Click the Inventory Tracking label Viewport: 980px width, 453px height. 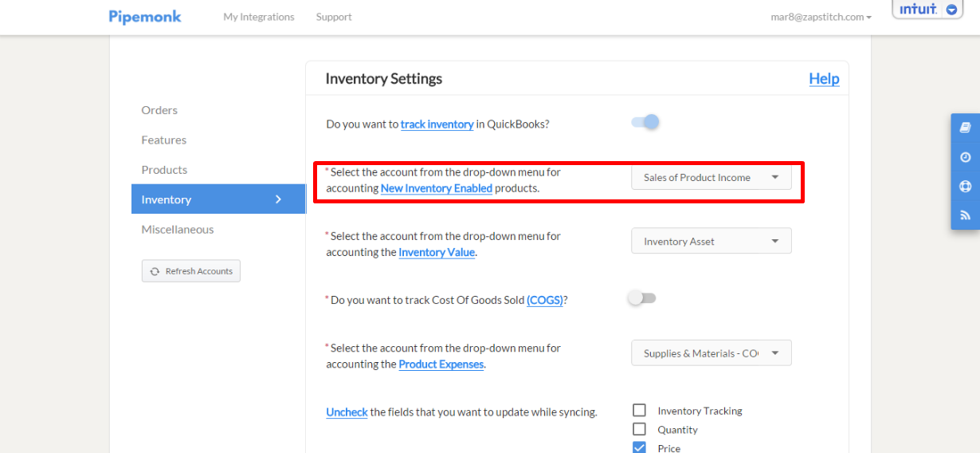tap(700, 411)
